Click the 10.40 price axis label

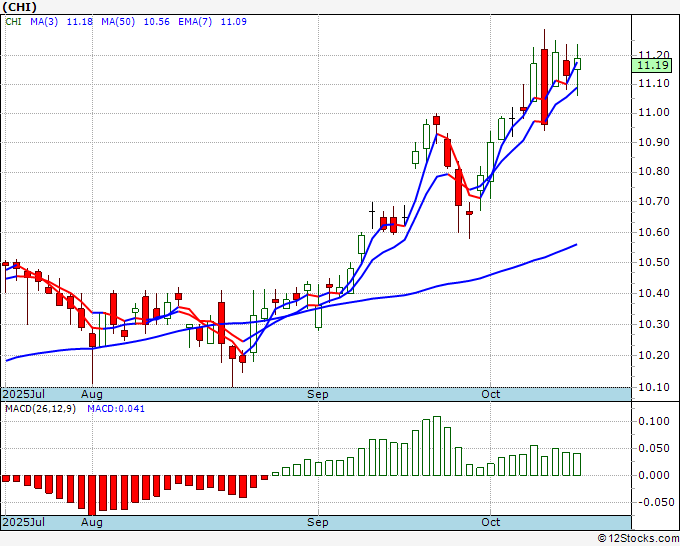pos(654,293)
